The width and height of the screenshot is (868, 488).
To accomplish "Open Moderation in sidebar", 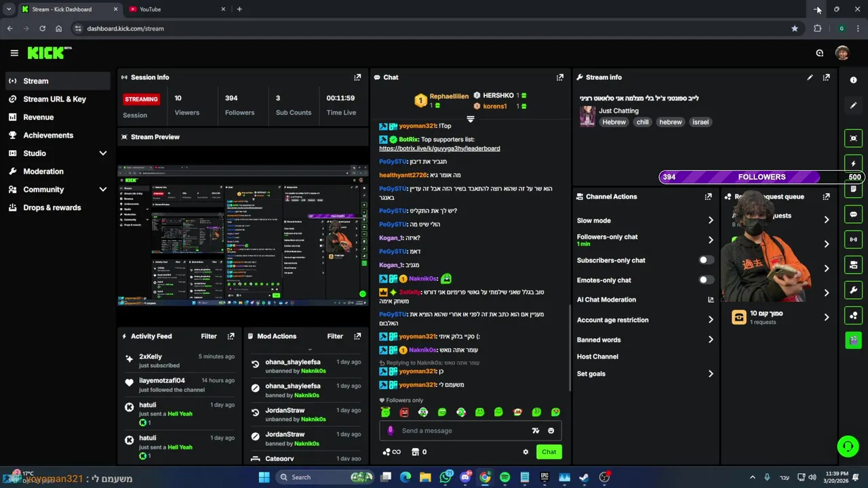I will (x=58, y=171).
